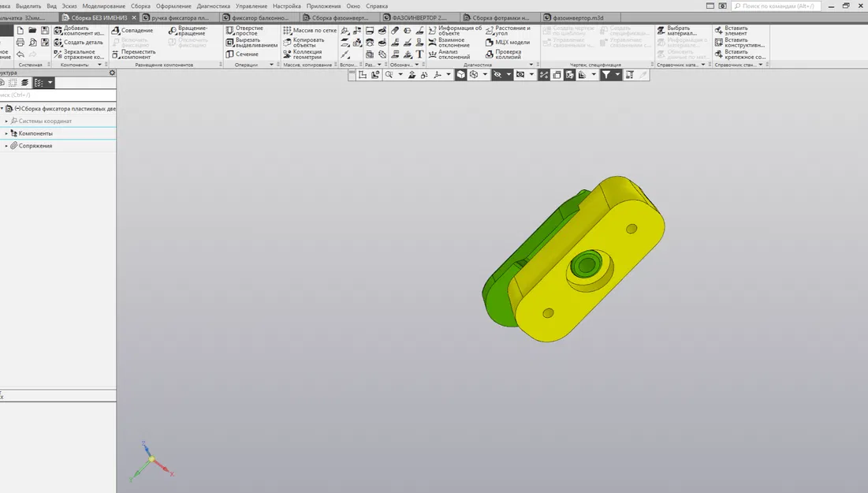The width and height of the screenshot is (868, 493).
Task: Click 'Вставить элемент' tool
Action: 731,31
